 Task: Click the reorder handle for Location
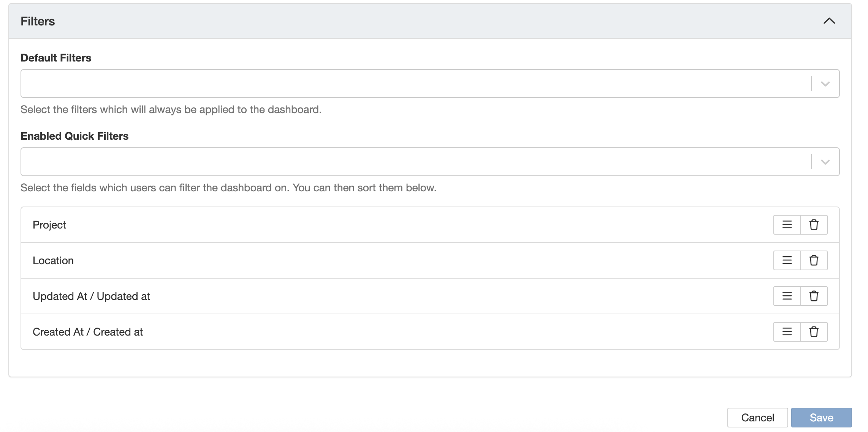(787, 260)
